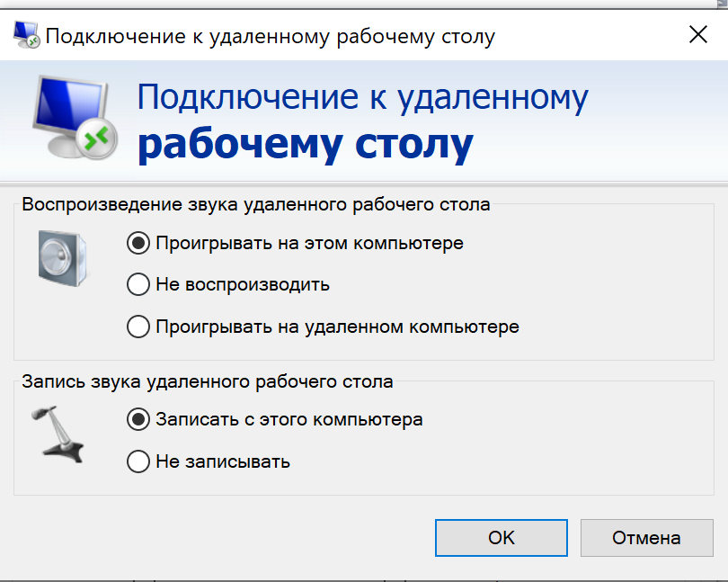Click the label text 'Не записывать'
Image resolution: width=728 pixels, height=582 pixels.
tap(223, 461)
